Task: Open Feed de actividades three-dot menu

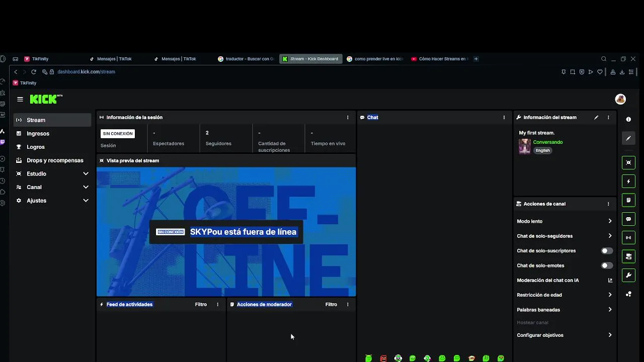Action: click(218, 304)
